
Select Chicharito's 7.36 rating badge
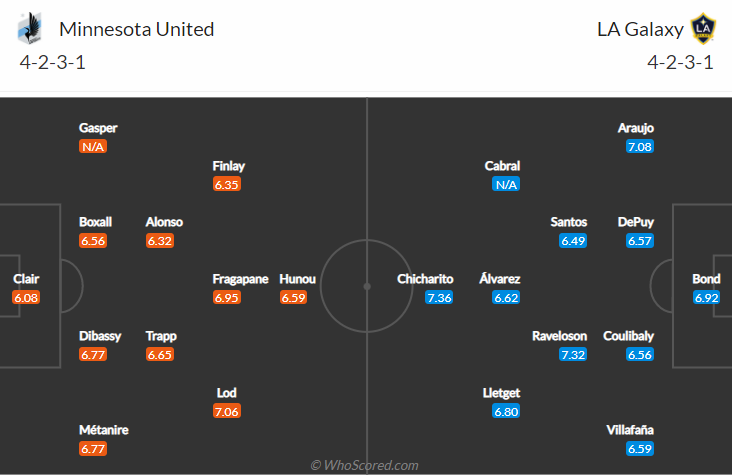click(439, 298)
